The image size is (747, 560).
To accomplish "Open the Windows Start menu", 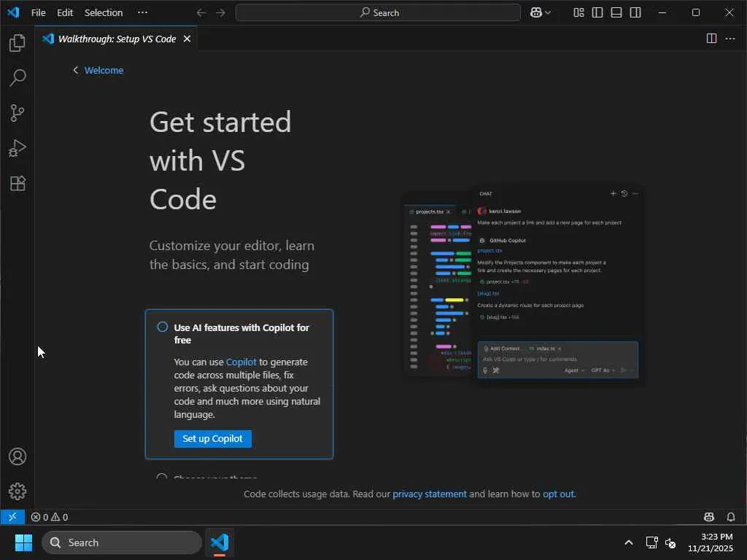I will pos(23,542).
